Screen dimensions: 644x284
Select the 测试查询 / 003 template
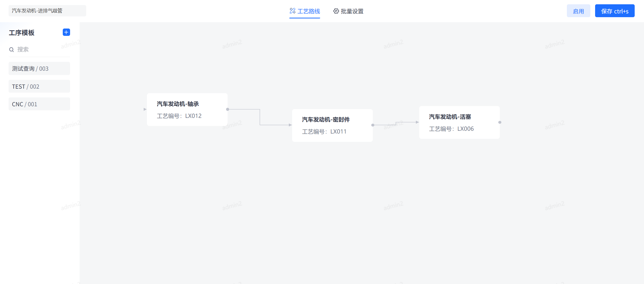coord(39,69)
